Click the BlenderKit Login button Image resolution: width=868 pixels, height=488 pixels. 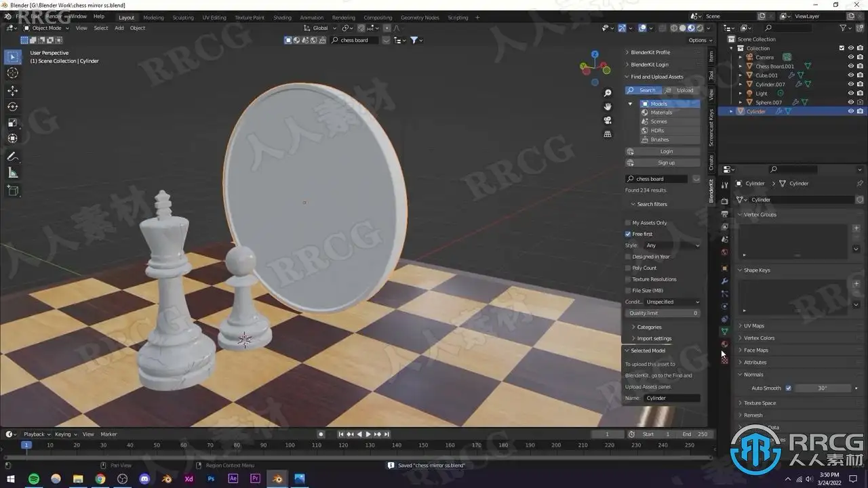click(663, 151)
